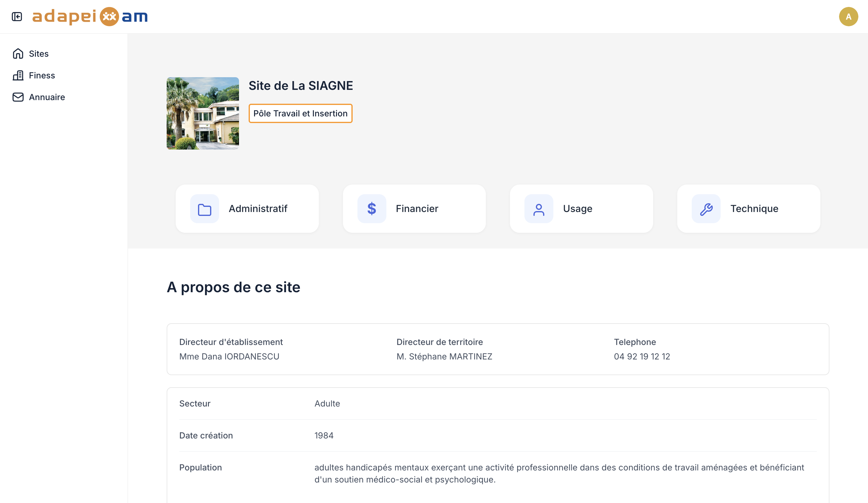Toggle the sidebar collapse control

point(17,16)
